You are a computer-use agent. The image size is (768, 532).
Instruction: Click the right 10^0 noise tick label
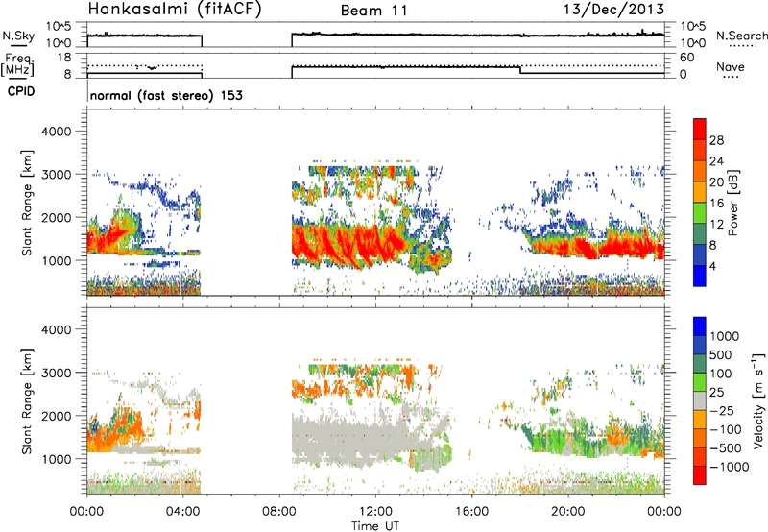[x=693, y=43]
